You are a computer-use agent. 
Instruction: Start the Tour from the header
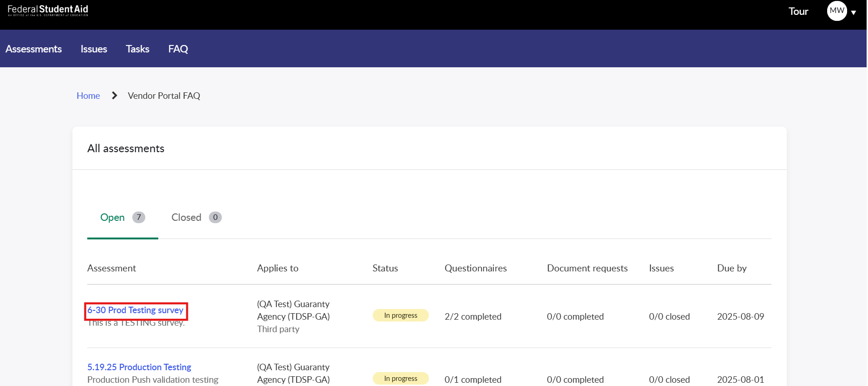point(798,12)
